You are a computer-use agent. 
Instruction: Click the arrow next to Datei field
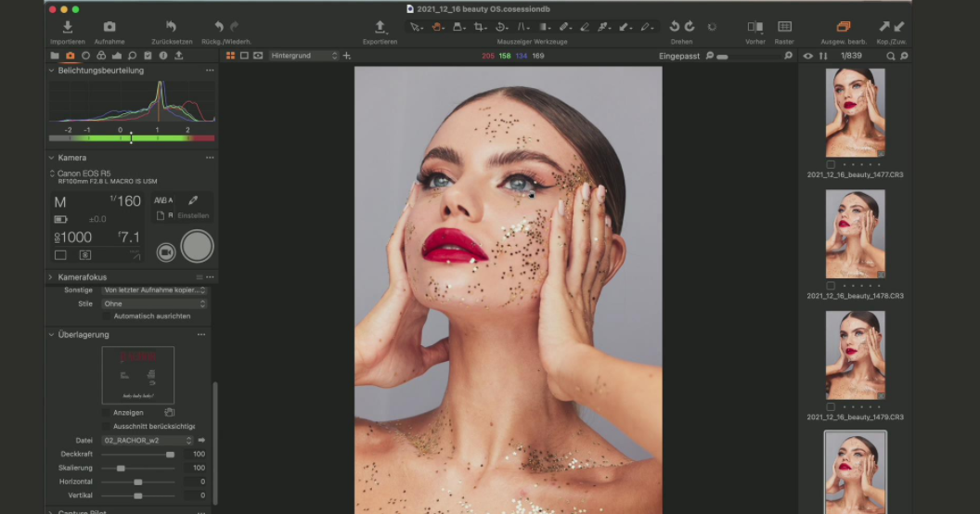[x=201, y=441]
